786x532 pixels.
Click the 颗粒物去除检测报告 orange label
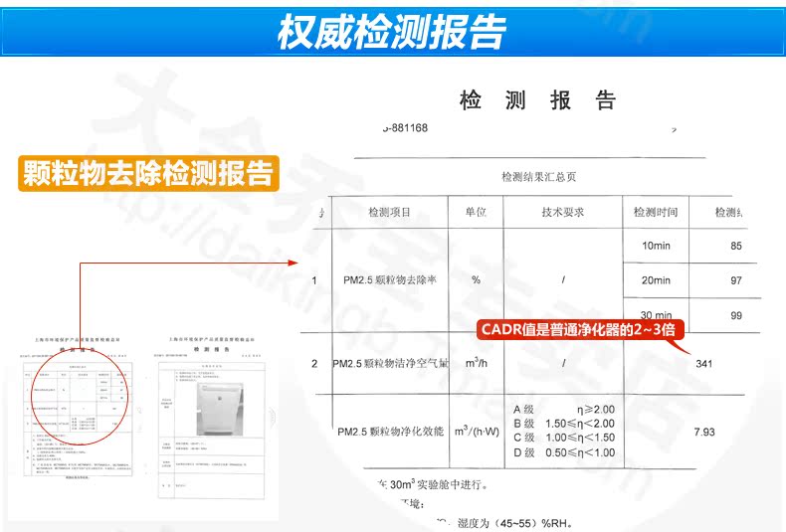tap(148, 173)
